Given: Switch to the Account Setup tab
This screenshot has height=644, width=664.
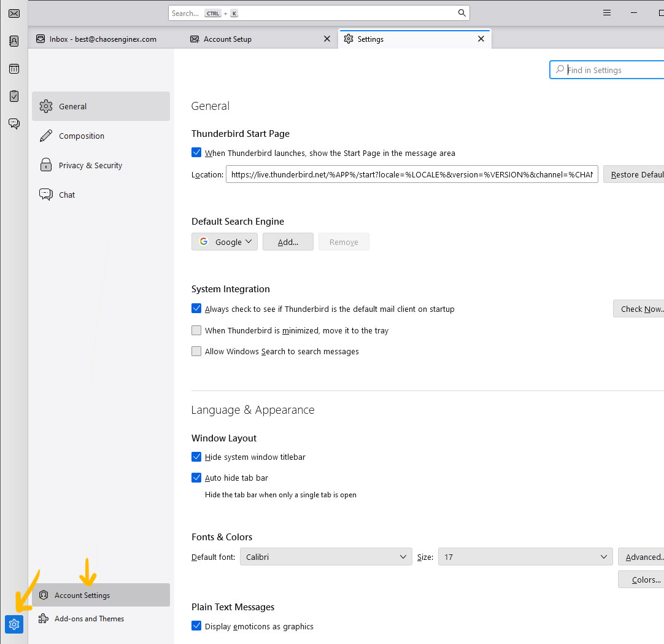Looking at the screenshot, I should click(228, 39).
